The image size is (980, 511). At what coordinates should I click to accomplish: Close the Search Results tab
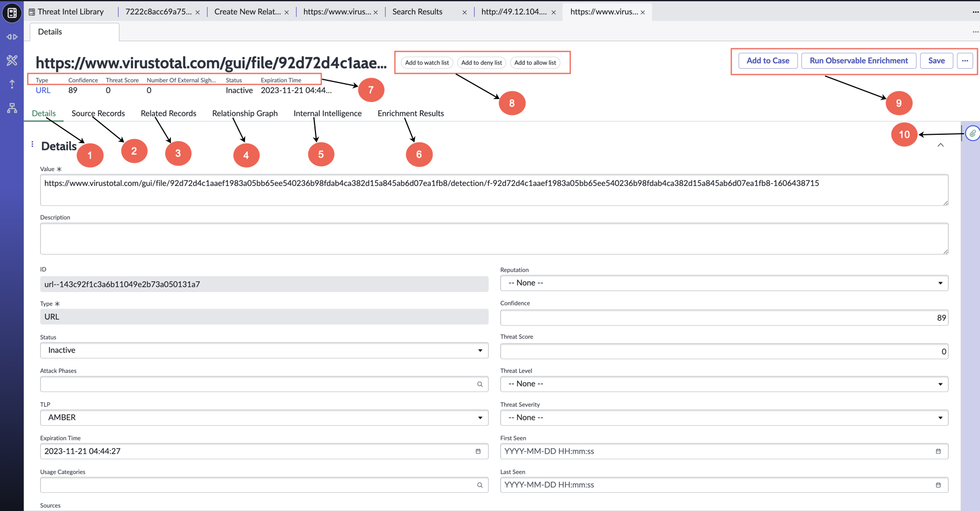pyautogui.click(x=464, y=12)
